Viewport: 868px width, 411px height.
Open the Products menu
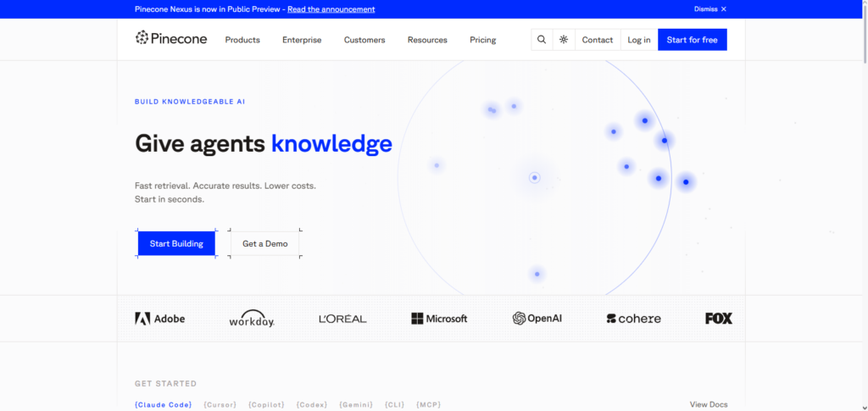point(242,40)
